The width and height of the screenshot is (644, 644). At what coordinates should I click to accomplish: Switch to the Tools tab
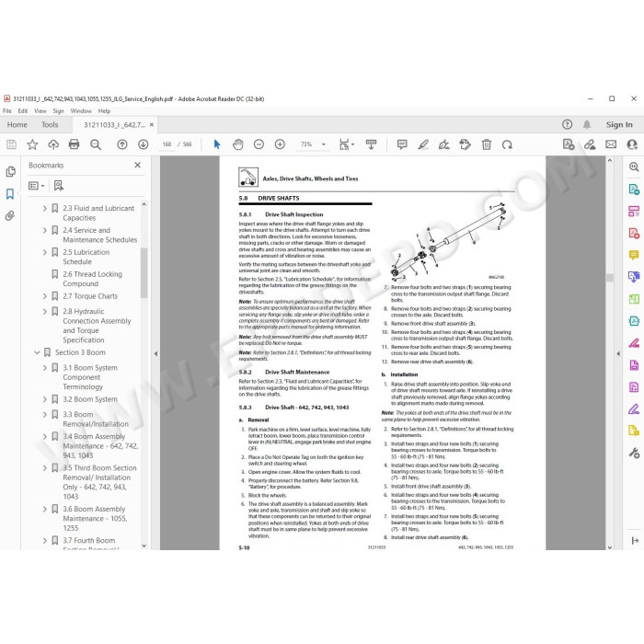[x=50, y=124]
